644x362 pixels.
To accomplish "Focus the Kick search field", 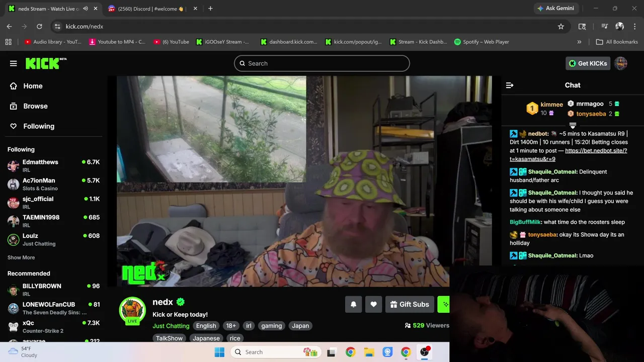I will (x=322, y=63).
